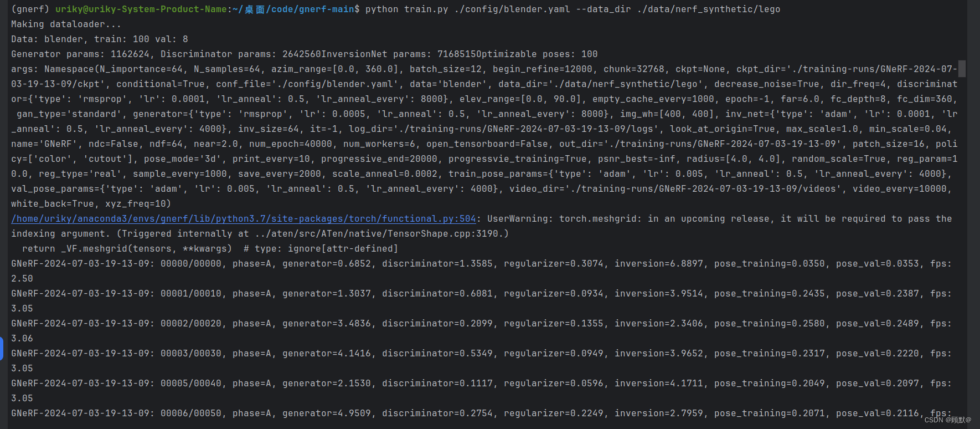Screen dimensions: 980x429
Task: Click 'white_back=True, xyz_freq=10)' text
Action: (91, 204)
